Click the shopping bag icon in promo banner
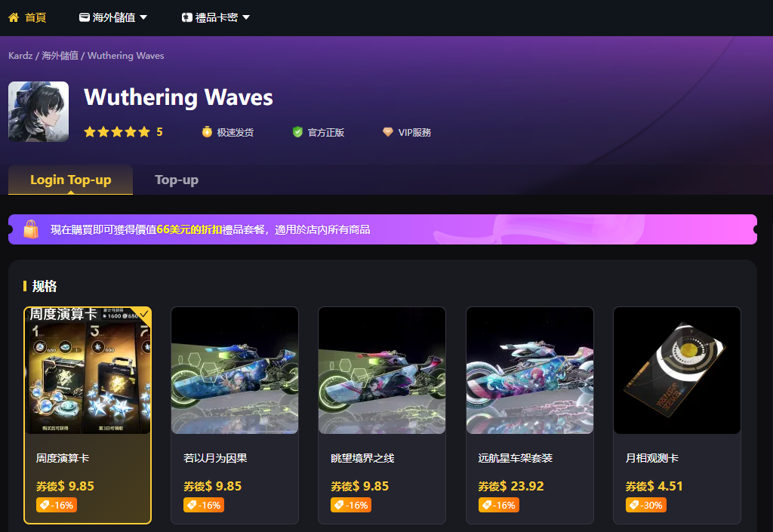The width and height of the screenshot is (773, 532). click(x=31, y=229)
